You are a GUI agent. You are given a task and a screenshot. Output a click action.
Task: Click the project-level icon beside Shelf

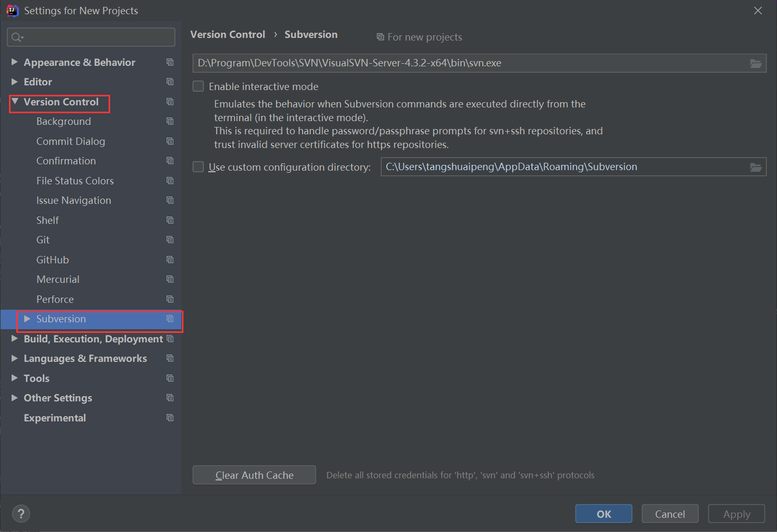point(170,220)
